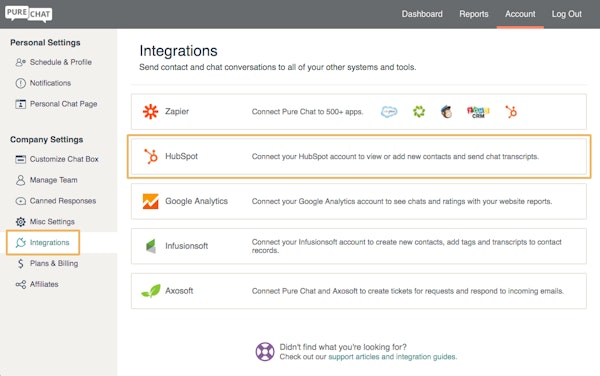Open Manage Team page
Viewport: 600px width, 376px height.
pyautogui.click(x=54, y=180)
